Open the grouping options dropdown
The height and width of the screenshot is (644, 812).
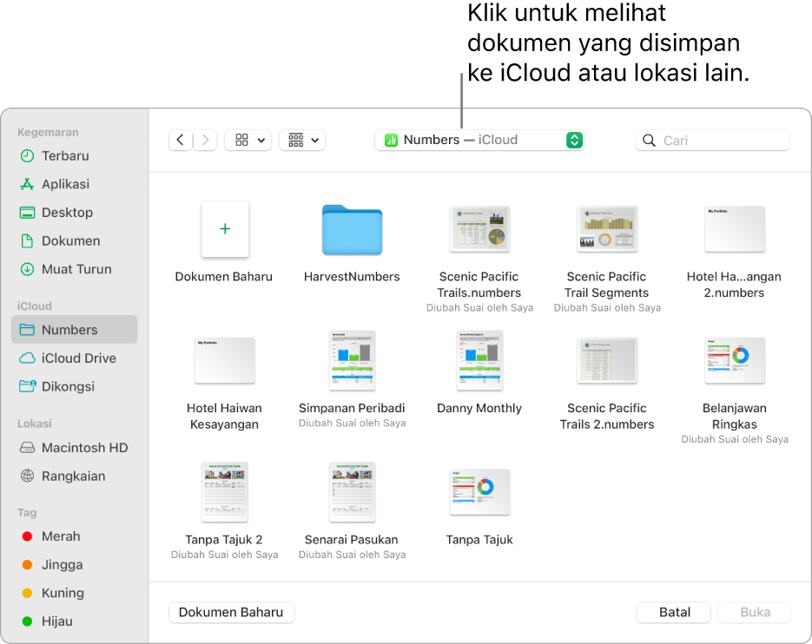pyautogui.click(x=302, y=139)
